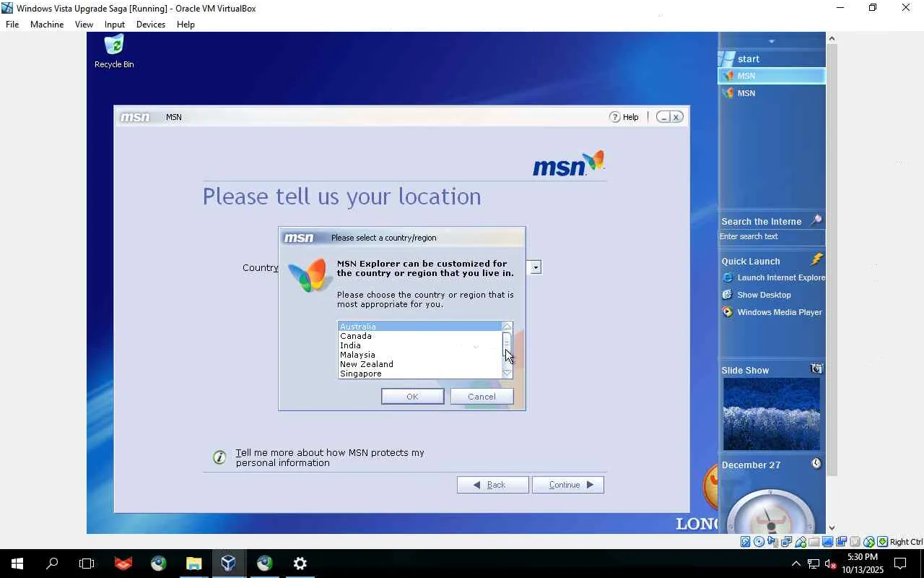Click the VirtualBox recording indicator icon

click(x=842, y=542)
